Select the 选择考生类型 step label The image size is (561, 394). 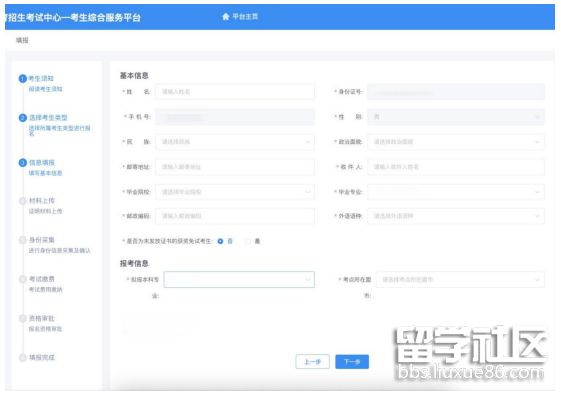(x=48, y=118)
